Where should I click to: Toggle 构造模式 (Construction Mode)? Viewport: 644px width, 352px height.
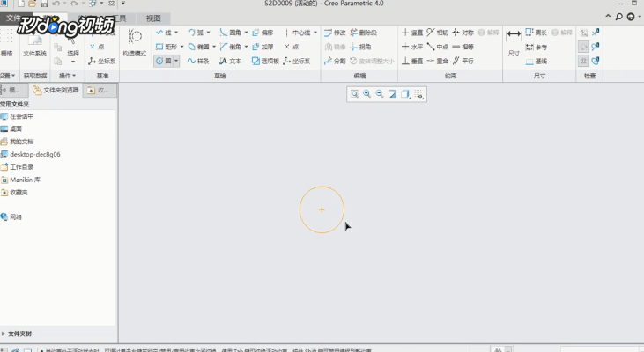(x=135, y=42)
